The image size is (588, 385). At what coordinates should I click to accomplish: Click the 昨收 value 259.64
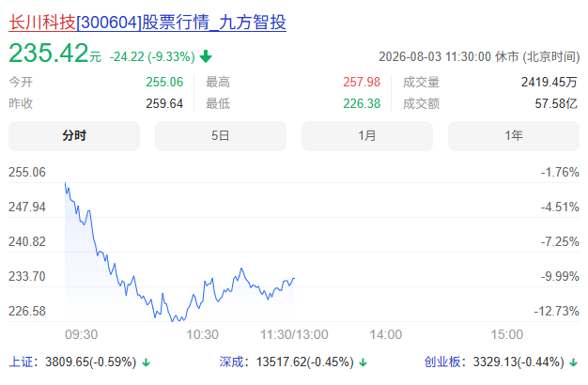164,103
